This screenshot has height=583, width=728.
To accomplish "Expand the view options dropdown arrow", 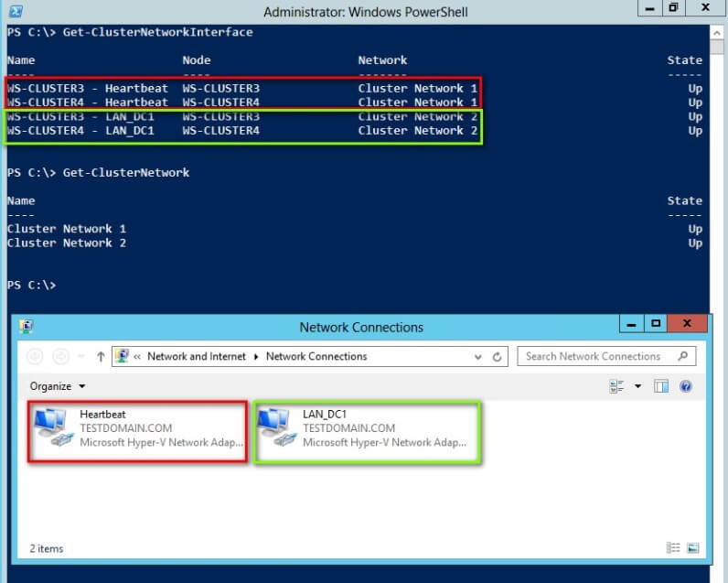I will tap(637, 386).
